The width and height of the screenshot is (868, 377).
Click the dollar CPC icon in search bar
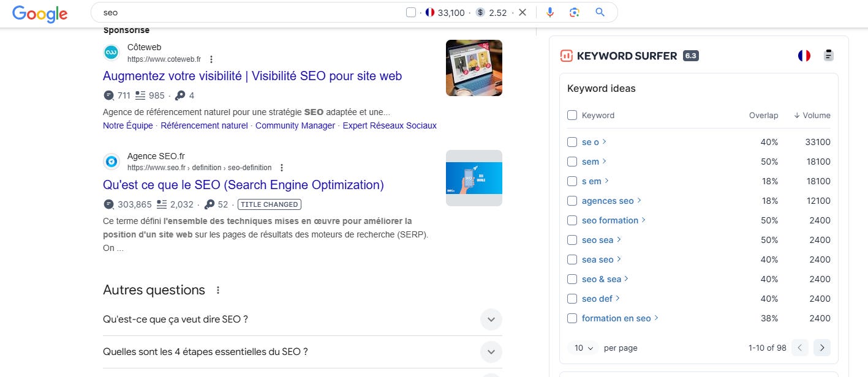click(x=480, y=12)
